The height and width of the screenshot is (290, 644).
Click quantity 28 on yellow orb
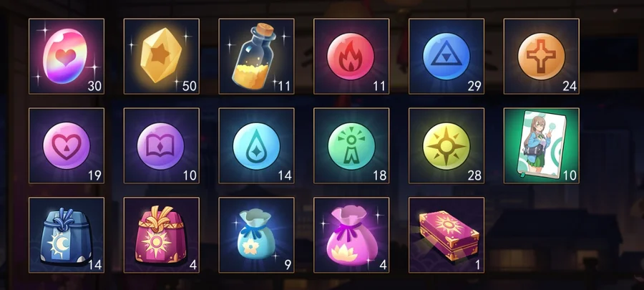coord(474,176)
